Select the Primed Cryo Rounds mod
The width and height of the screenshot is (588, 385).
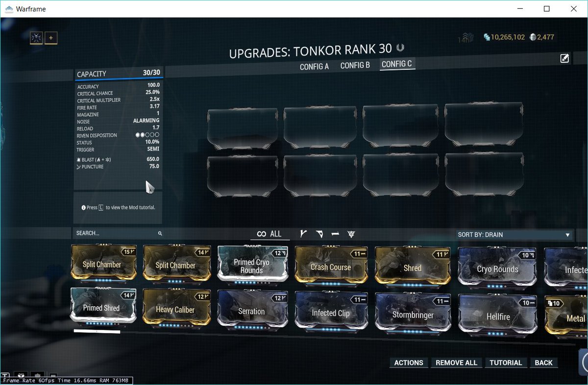[x=252, y=265]
